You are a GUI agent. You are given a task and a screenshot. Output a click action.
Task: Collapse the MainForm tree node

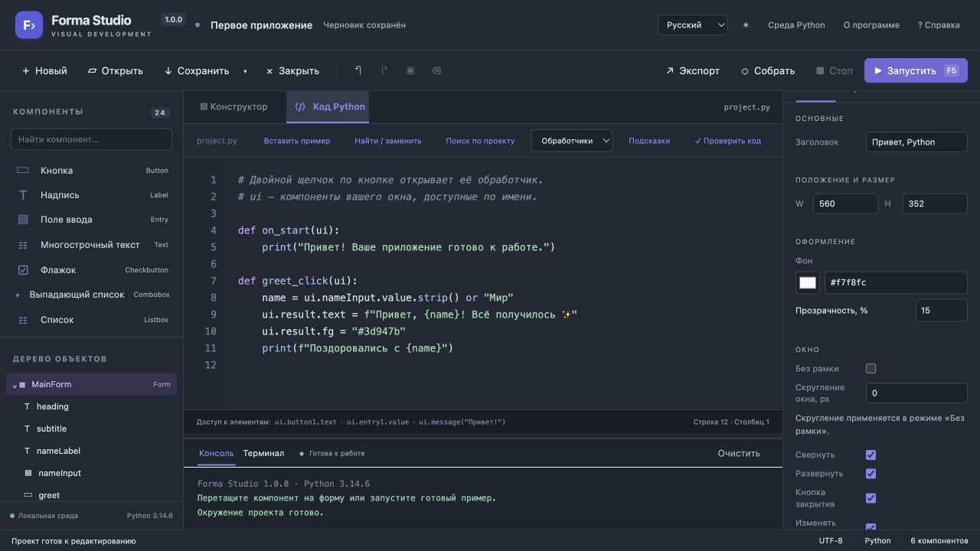[x=15, y=385]
